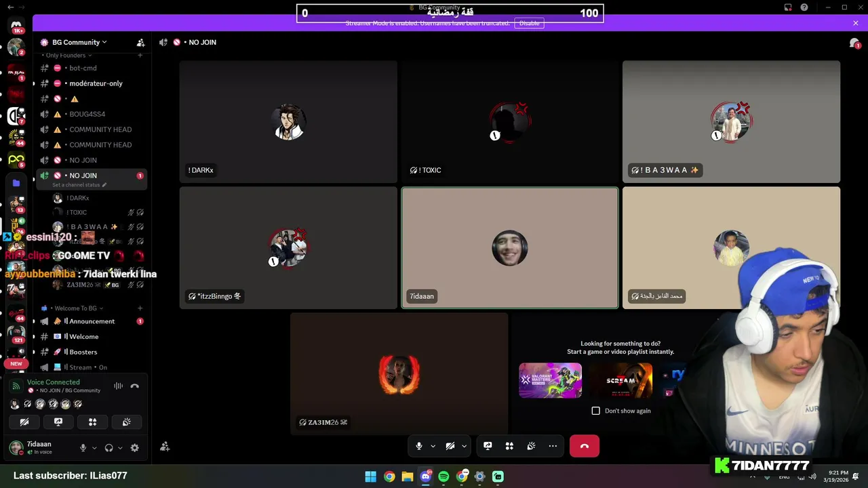Open File Explorer from the taskbar

407,476
